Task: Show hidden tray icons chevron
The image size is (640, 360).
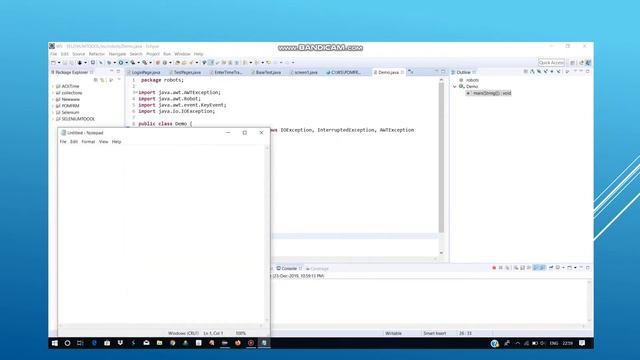Action: coord(518,343)
